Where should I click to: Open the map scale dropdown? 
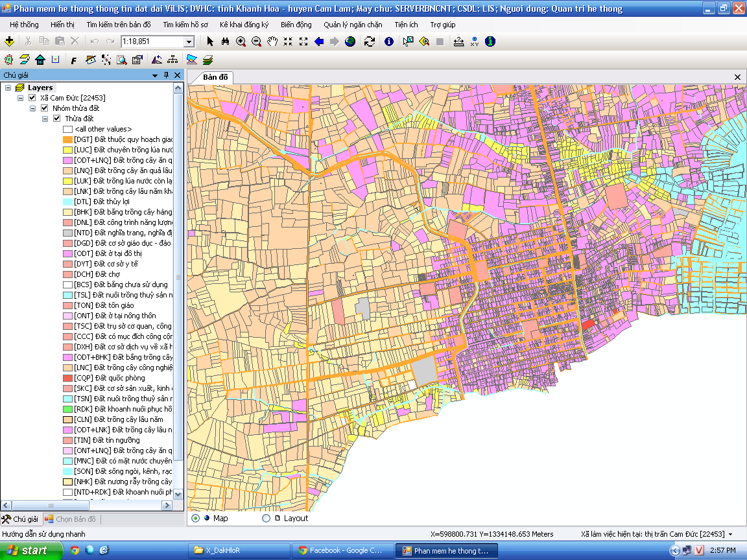(x=189, y=41)
